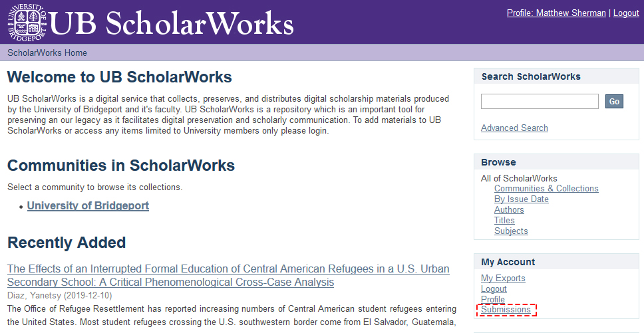Open Advanced Search link
This screenshot has height=333, width=644.
point(514,128)
